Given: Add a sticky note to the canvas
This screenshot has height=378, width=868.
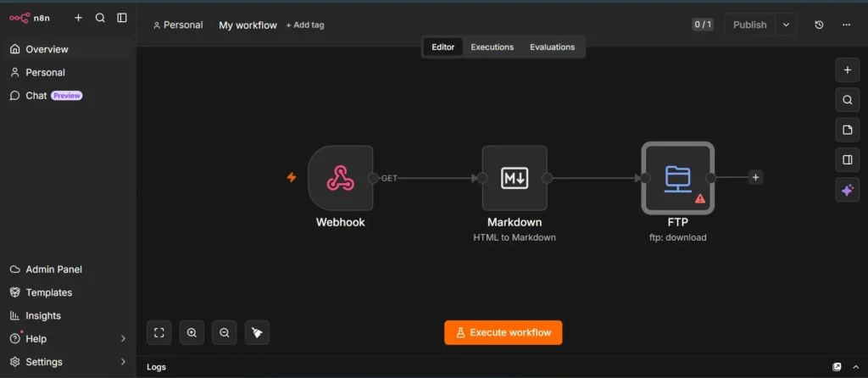Looking at the screenshot, I should (x=847, y=130).
